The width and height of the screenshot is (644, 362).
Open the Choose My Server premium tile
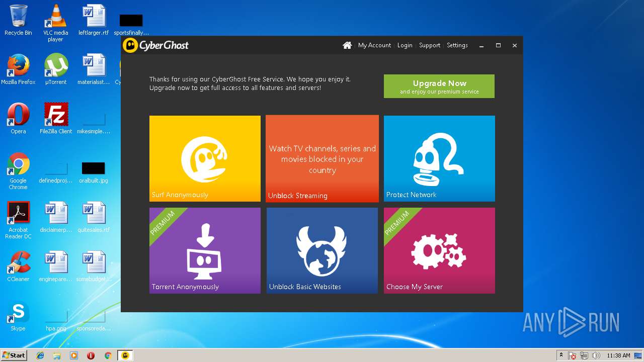439,250
